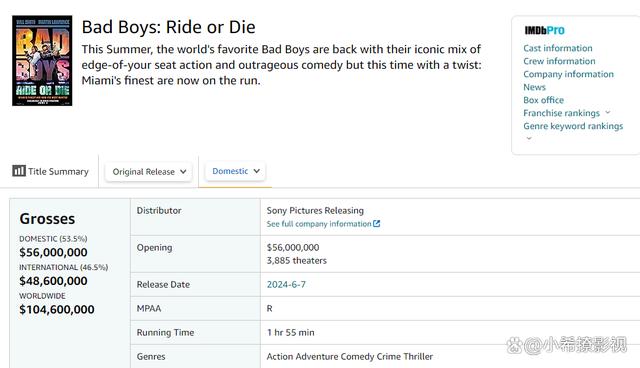
Task: Open the Domestic region dropdown
Action: click(x=236, y=171)
